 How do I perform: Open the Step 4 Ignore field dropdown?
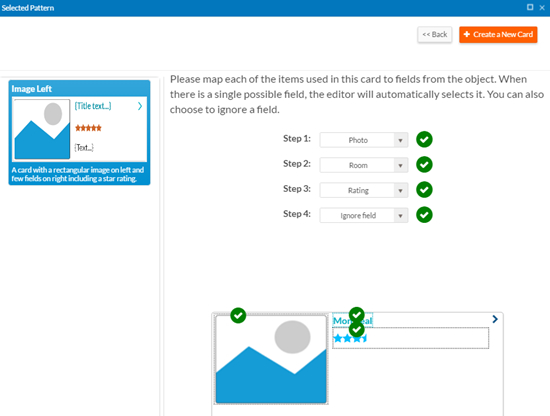(x=364, y=215)
